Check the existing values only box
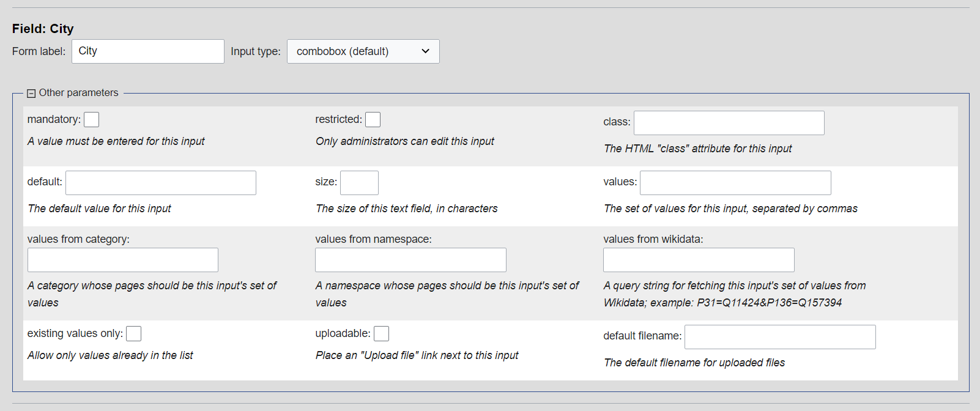 (133, 334)
